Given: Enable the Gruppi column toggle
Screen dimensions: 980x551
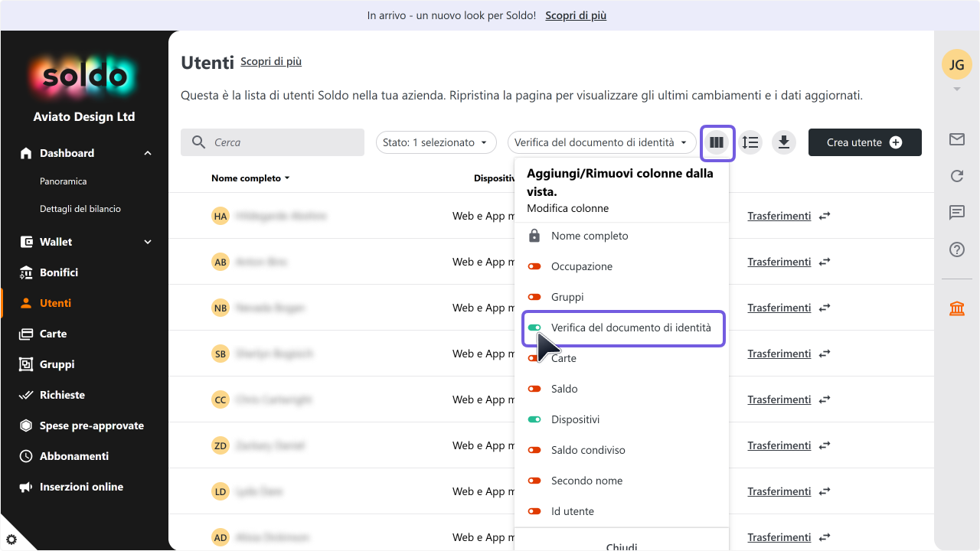Looking at the screenshot, I should pos(534,297).
